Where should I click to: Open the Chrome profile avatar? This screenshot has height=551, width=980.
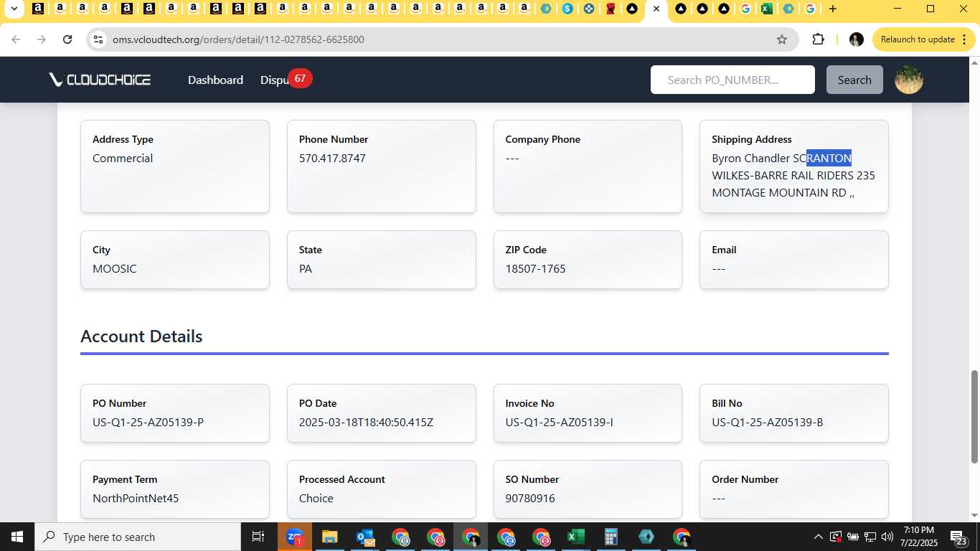[856, 39]
